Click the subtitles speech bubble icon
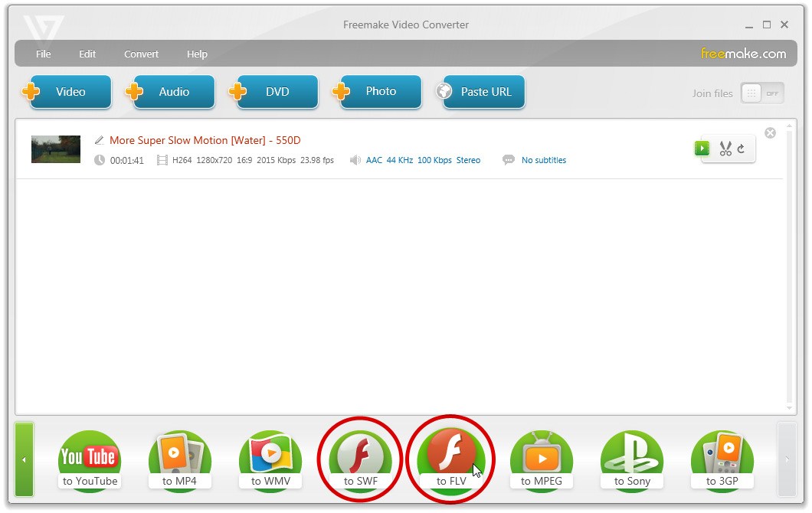This screenshot has height=513, width=812. [x=509, y=160]
